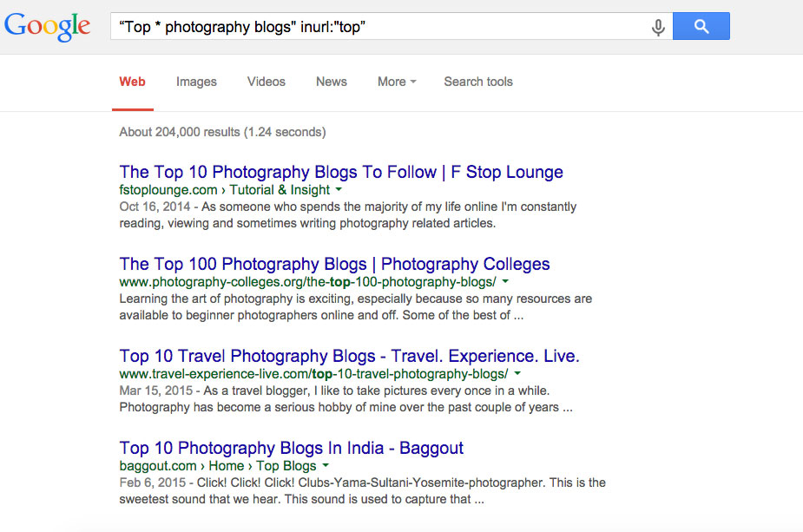Open Top 10 Travel Photography Blogs result
The height and width of the screenshot is (532, 803).
point(349,356)
